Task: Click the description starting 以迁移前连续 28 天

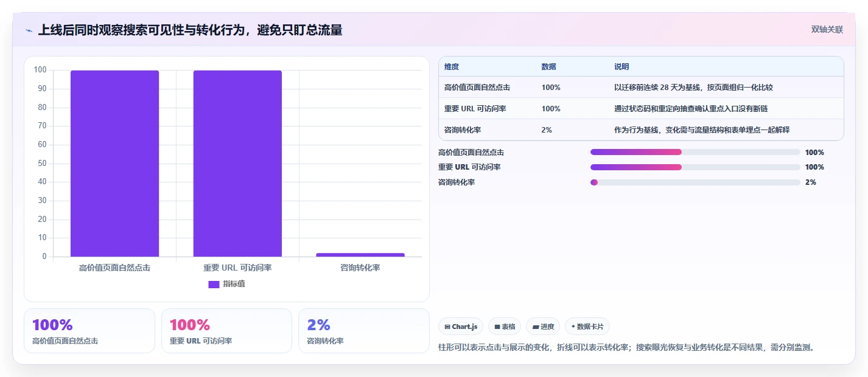Action: pos(694,88)
